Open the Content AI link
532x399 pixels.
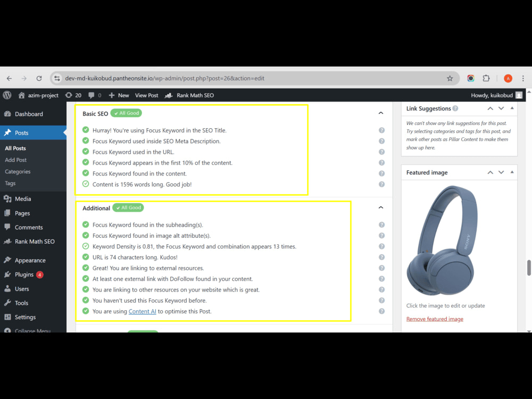pyautogui.click(x=142, y=311)
